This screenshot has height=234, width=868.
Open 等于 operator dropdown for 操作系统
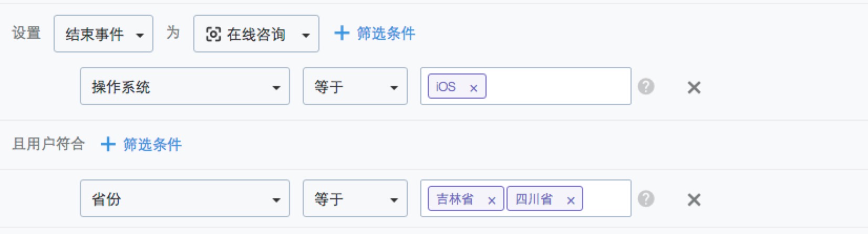[355, 86]
